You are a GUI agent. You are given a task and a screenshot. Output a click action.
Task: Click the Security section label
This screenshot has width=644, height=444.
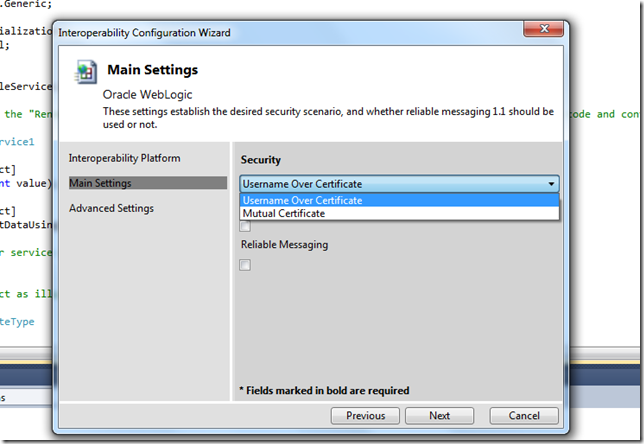[261, 160]
